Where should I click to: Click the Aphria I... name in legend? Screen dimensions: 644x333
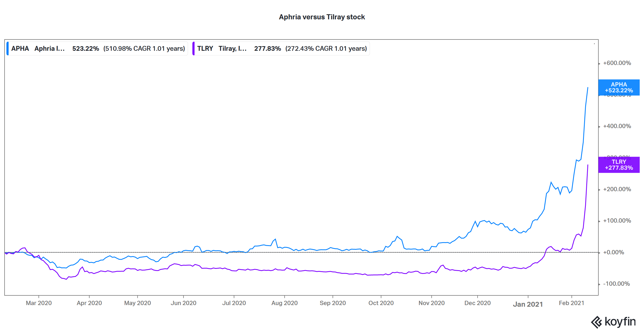(49, 49)
